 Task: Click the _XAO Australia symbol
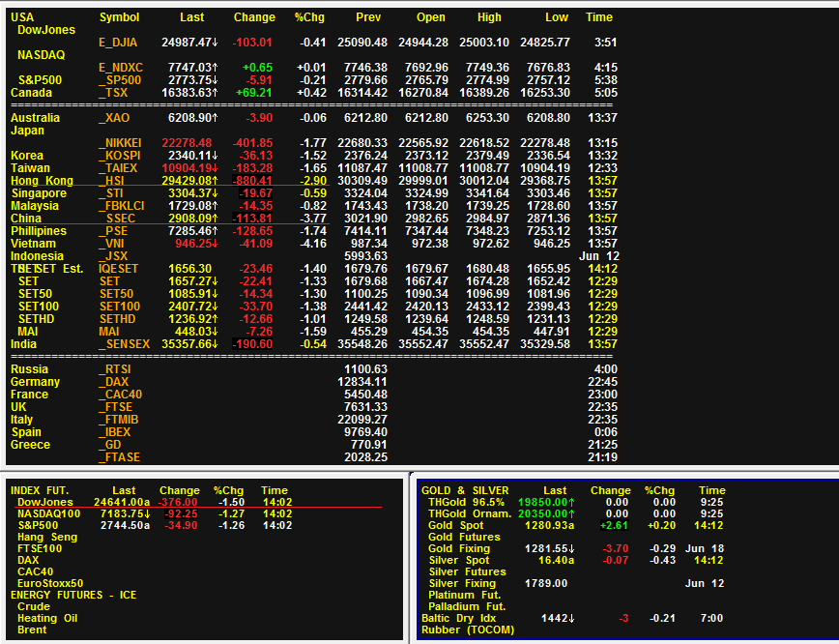[114, 118]
